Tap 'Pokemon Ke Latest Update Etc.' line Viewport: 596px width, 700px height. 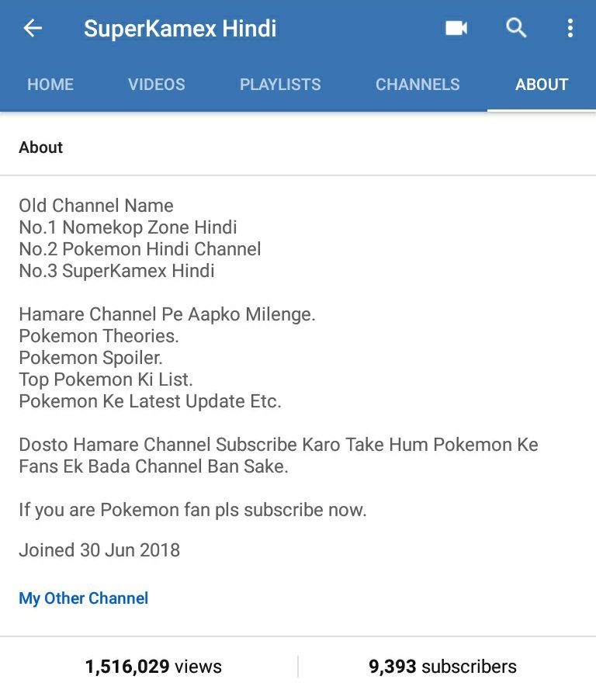pyautogui.click(x=150, y=401)
